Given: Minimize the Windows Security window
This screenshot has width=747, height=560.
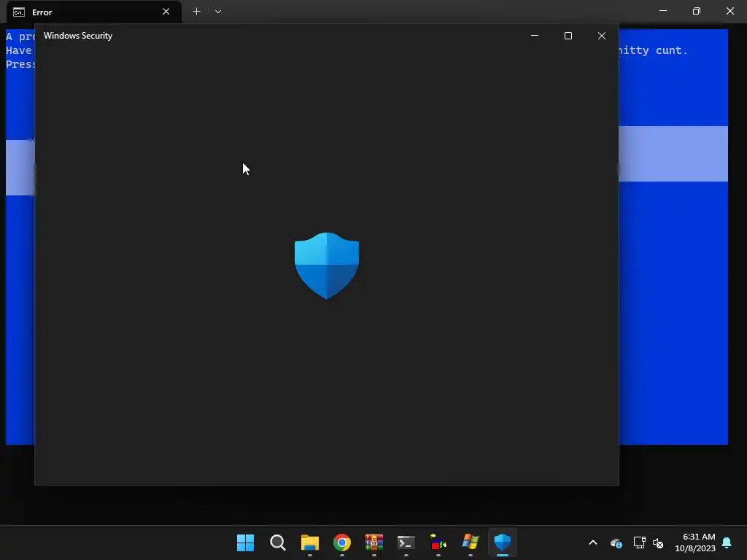Looking at the screenshot, I should [x=535, y=36].
